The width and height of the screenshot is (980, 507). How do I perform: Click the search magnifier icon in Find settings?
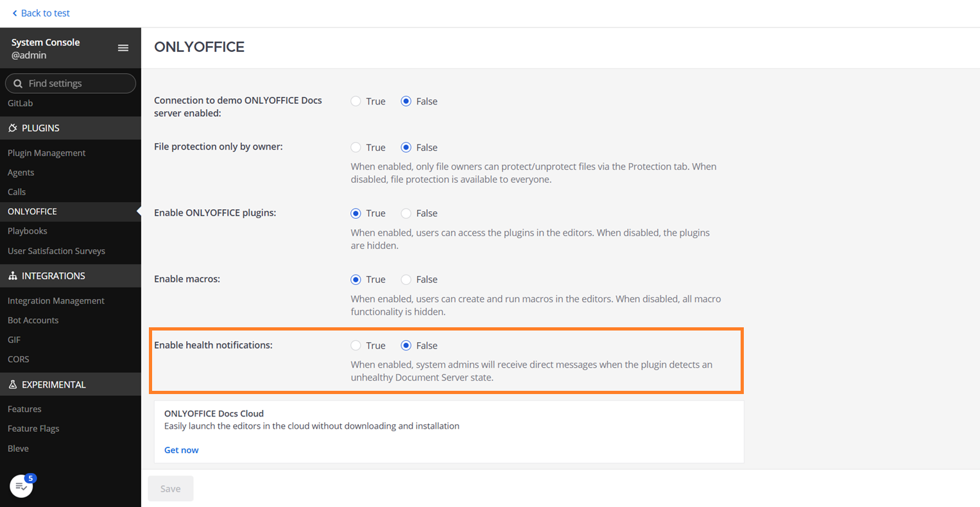coord(18,83)
